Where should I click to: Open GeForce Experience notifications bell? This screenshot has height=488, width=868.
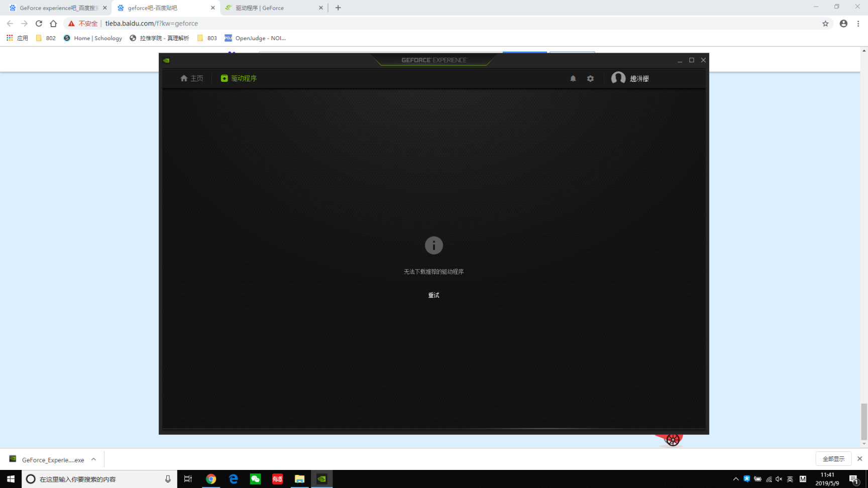pyautogui.click(x=573, y=78)
